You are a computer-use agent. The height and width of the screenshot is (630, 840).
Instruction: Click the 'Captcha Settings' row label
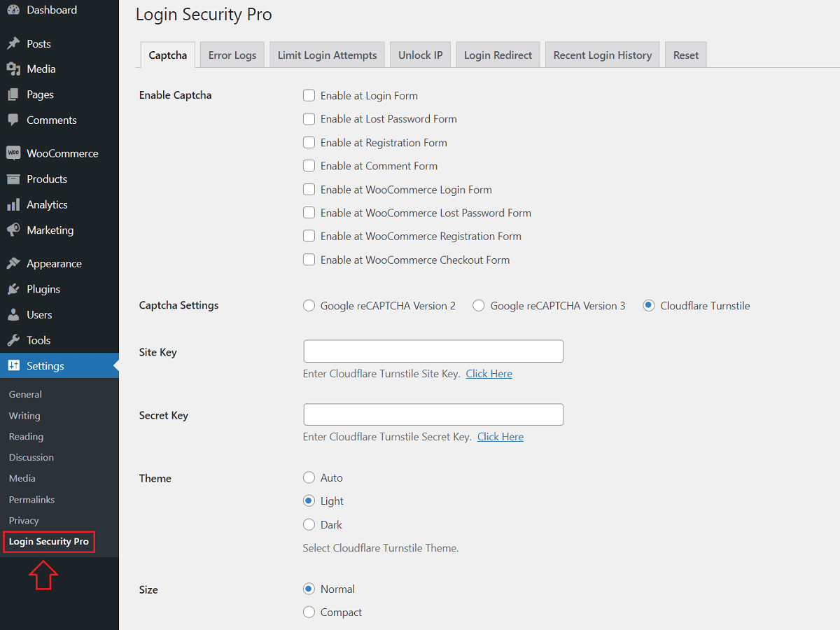[179, 305]
